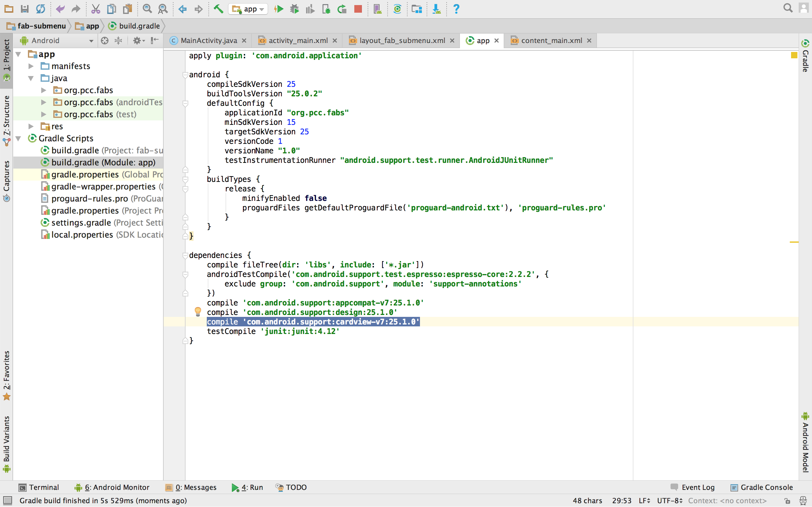The height and width of the screenshot is (507, 812).
Task: Open the app run configuration dropdown
Action: [248, 9]
